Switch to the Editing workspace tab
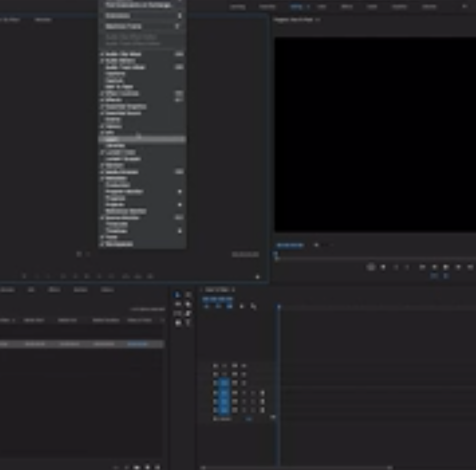The height and width of the screenshot is (470, 476). pyautogui.click(x=298, y=6)
